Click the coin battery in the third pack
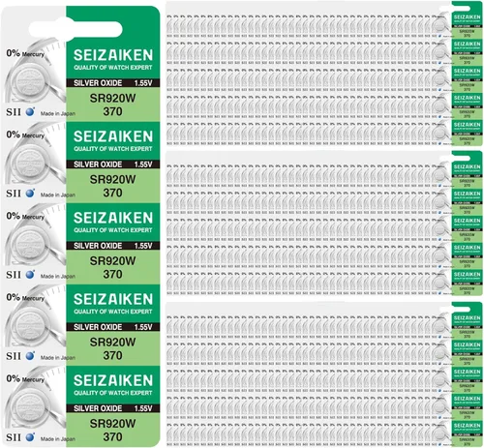This screenshot has height=448, width=484. 29,245
